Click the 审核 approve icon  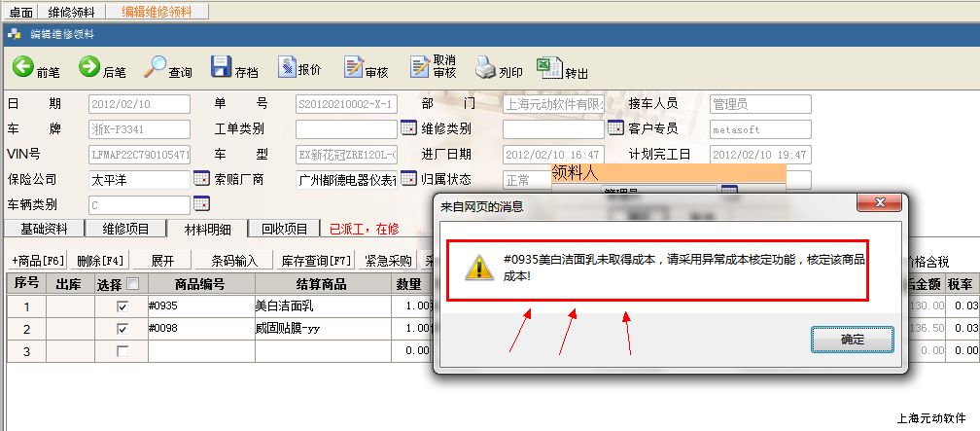click(x=353, y=67)
